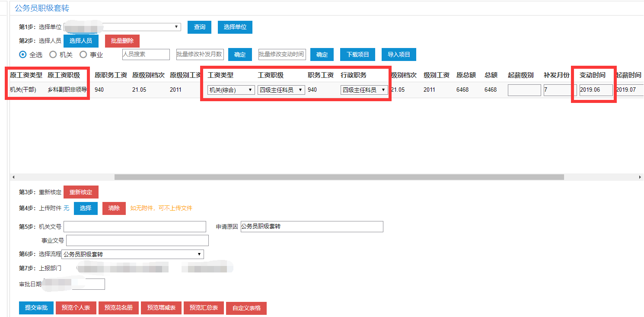Click the red 重新核定 button
The image size is (644, 317).
click(81, 192)
